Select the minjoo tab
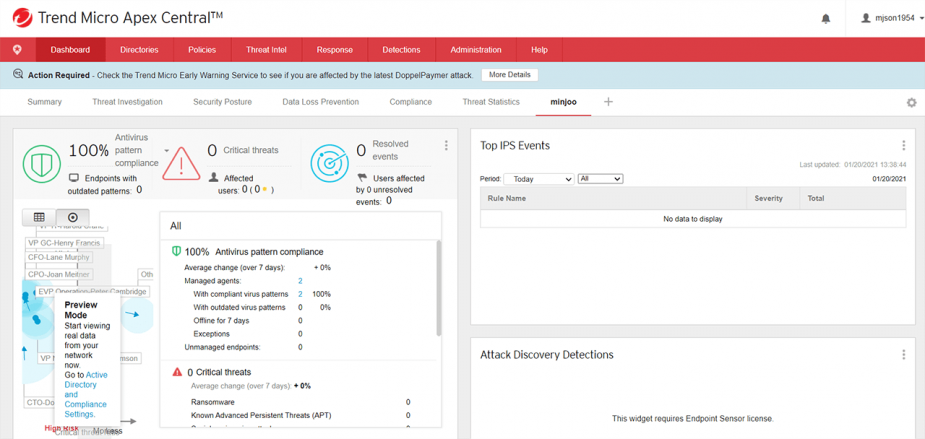The image size is (925, 439). click(563, 102)
